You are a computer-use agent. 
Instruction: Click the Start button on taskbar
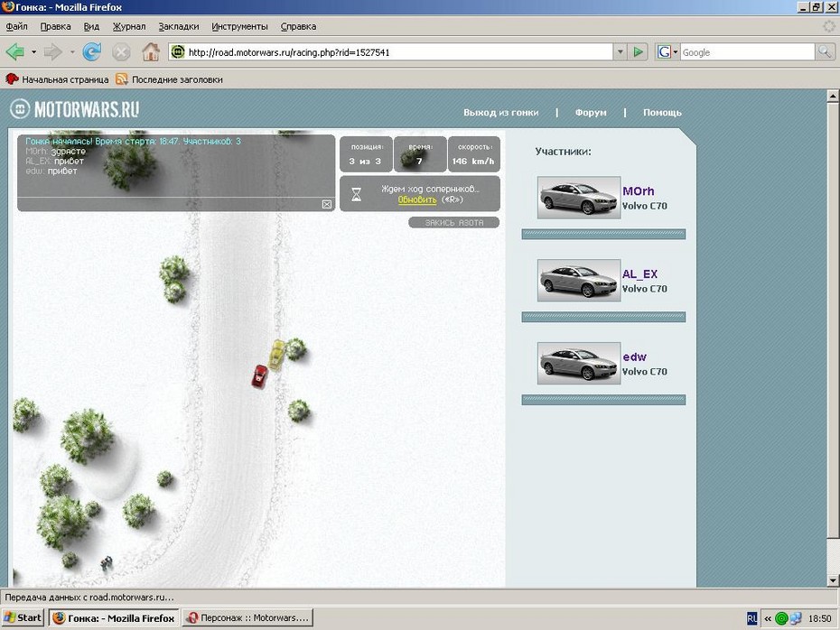point(23,617)
